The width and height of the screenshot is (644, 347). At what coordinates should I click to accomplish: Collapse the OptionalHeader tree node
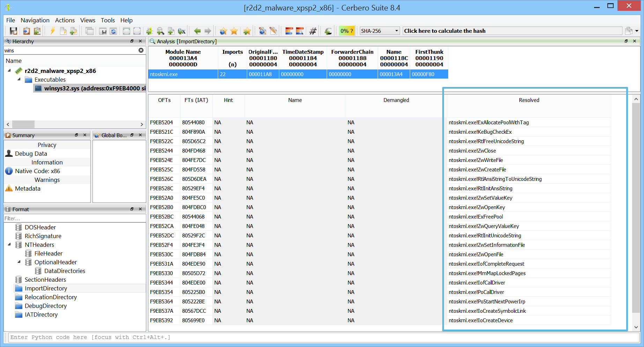point(19,262)
